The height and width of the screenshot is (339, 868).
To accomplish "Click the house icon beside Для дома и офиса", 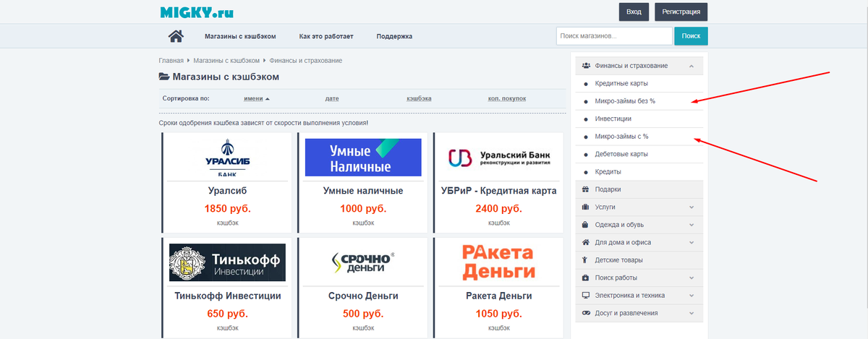I will click(586, 242).
